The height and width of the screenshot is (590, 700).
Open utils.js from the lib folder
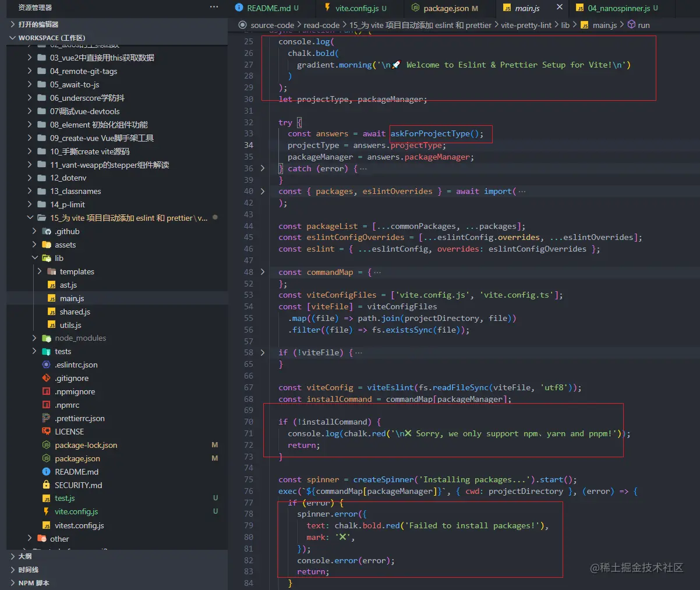click(70, 325)
